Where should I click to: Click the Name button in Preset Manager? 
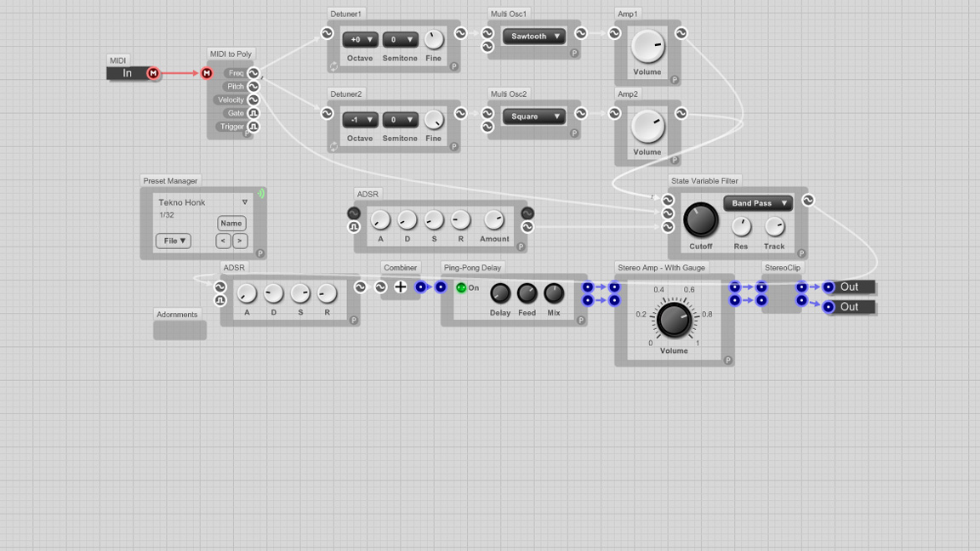tap(231, 224)
